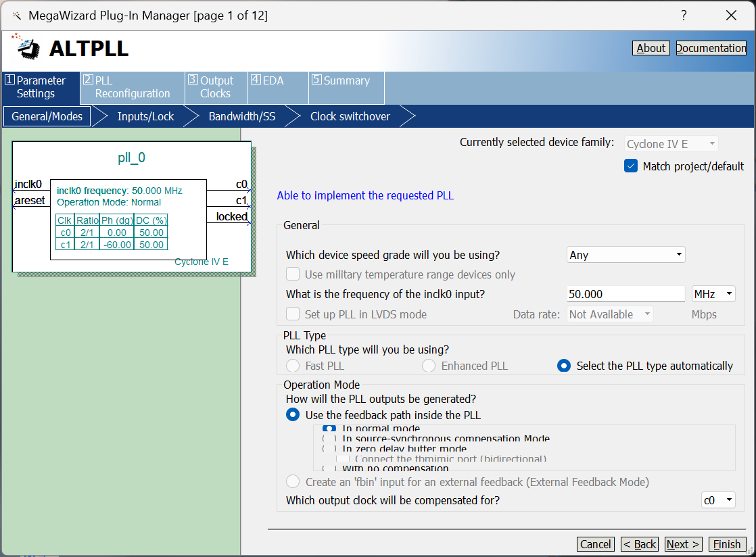The width and height of the screenshot is (756, 557).
Task: Click the locked output port label
Action: 232,217
